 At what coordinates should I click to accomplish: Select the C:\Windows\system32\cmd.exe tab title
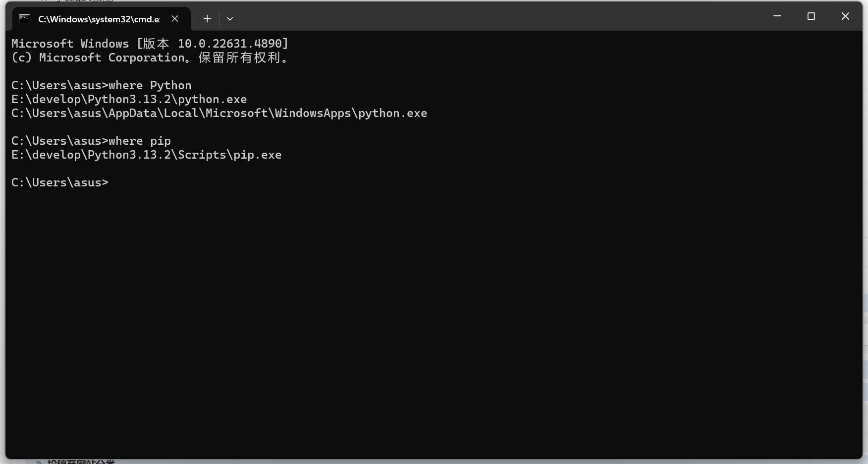click(99, 19)
